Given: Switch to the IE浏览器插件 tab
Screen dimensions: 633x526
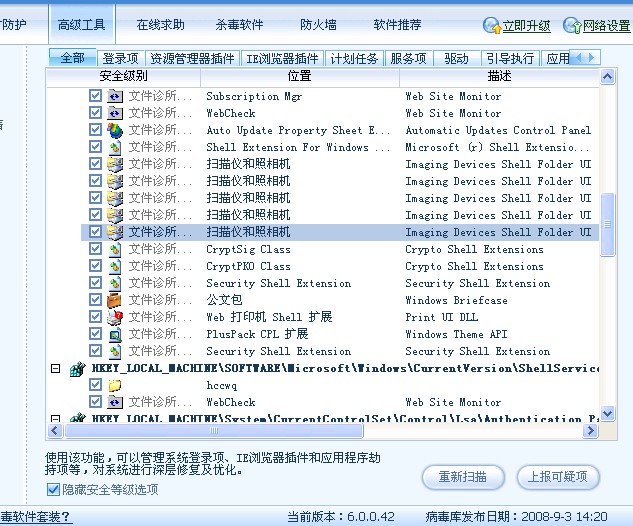Looking at the screenshot, I should 282,59.
